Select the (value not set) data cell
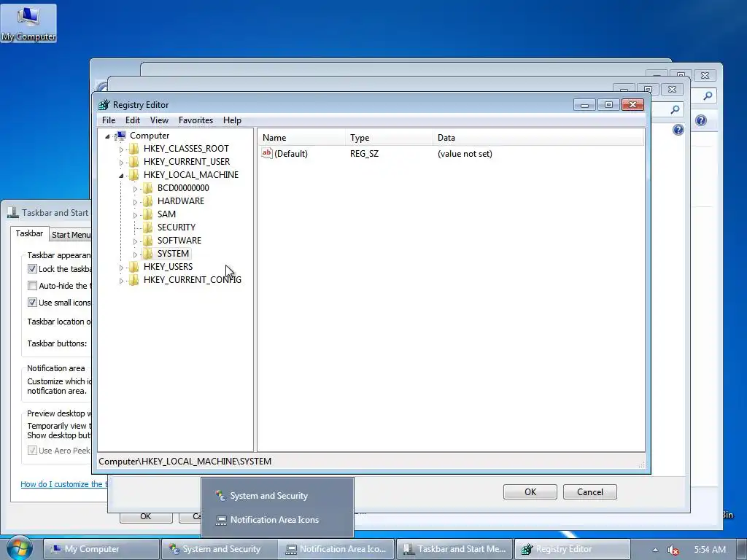Screen dimensions: 747x560 (465, 154)
